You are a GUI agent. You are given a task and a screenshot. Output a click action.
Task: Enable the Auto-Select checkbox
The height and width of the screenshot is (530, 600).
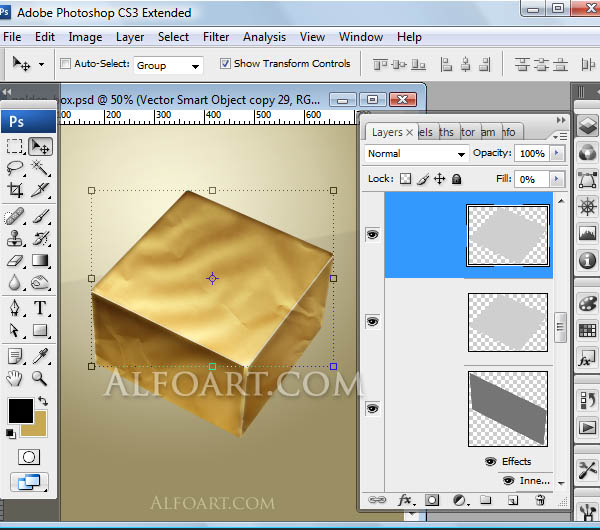(x=65, y=64)
